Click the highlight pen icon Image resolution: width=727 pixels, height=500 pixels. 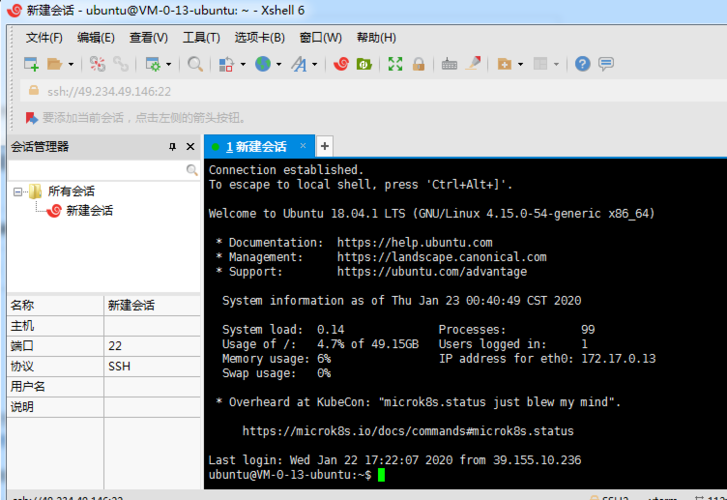pyautogui.click(x=473, y=64)
